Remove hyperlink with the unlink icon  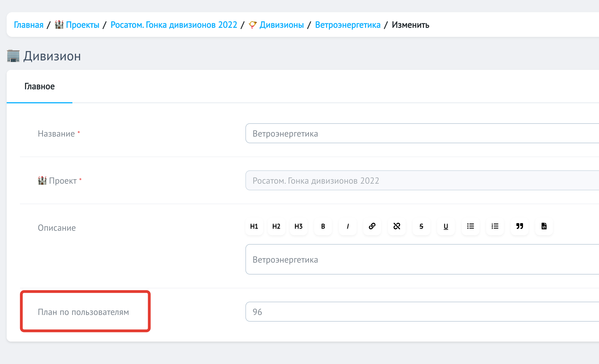coord(397,226)
